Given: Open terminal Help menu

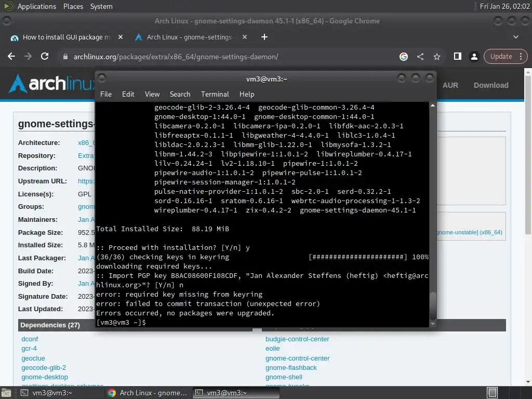Looking at the screenshot, I should point(247,94).
